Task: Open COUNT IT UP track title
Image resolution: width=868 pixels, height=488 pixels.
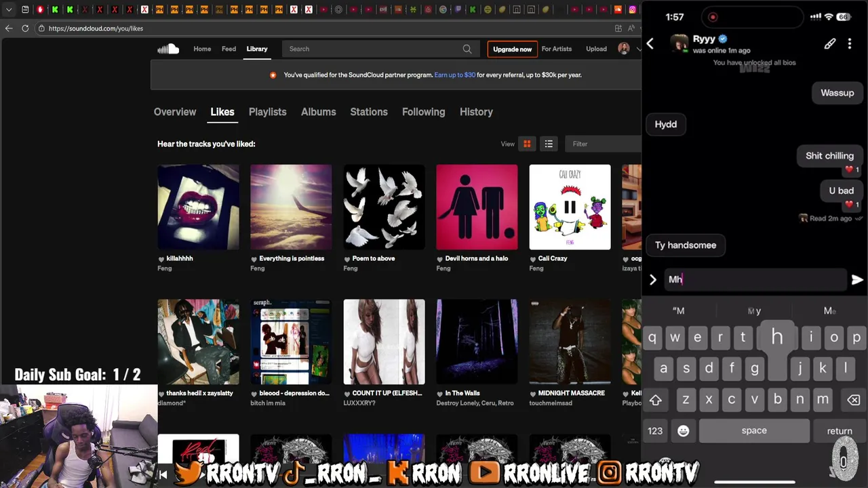Action: tap(387, 393)
